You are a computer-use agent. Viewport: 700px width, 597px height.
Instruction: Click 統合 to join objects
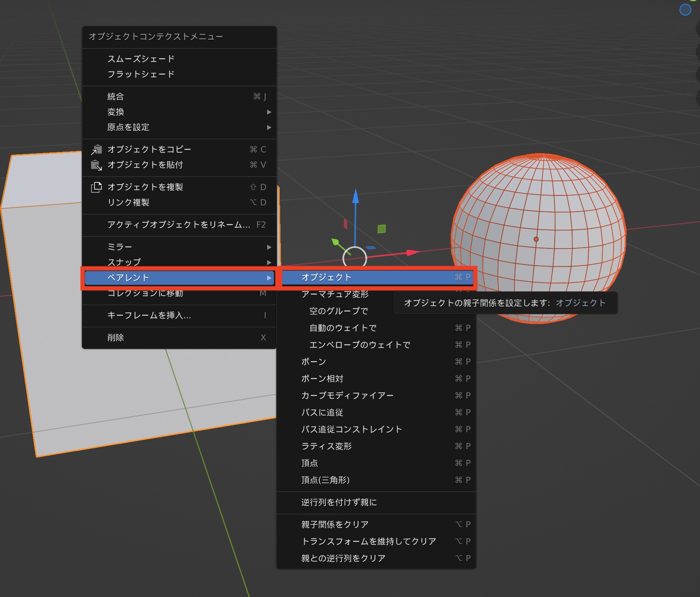coord(115,96)
